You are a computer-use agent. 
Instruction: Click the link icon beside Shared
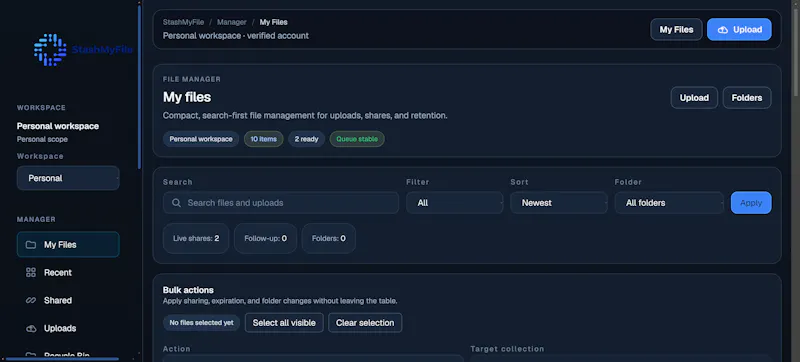coord(31,300)
